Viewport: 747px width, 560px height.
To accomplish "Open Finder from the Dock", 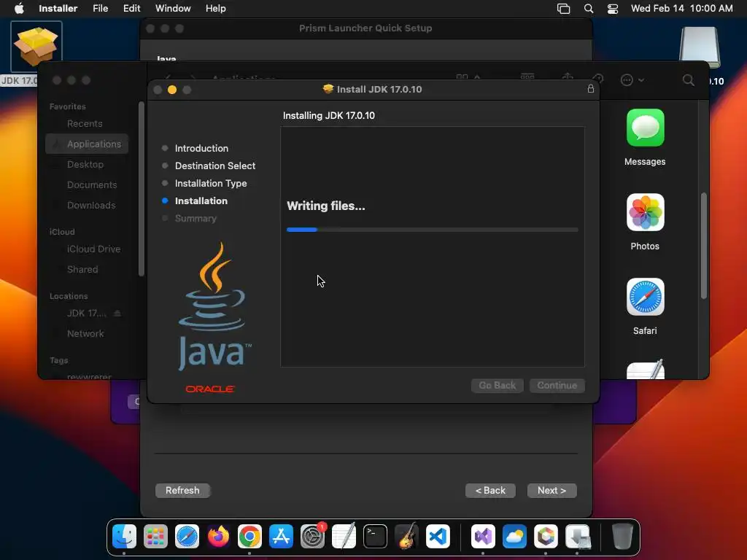I will 124,536.
